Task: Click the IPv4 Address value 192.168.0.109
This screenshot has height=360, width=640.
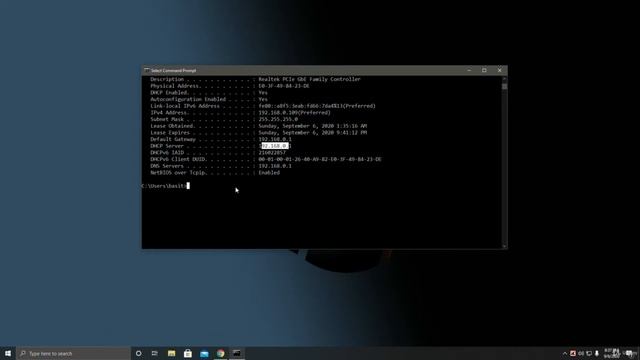Action: (x=294, y=113)
